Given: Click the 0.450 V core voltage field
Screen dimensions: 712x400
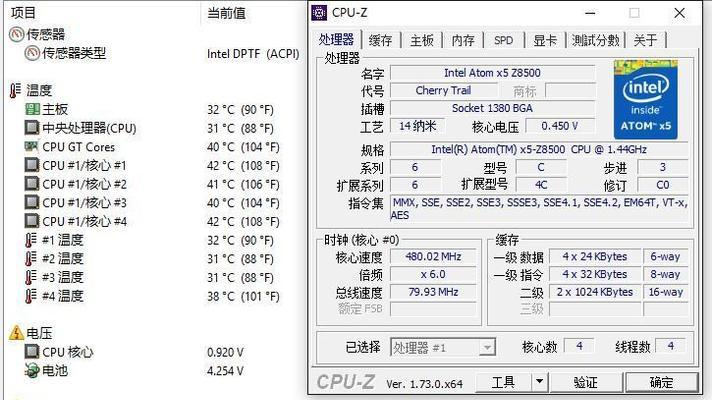Looking at the screenshot, I should pyautogui.click(x=560, y=126).
